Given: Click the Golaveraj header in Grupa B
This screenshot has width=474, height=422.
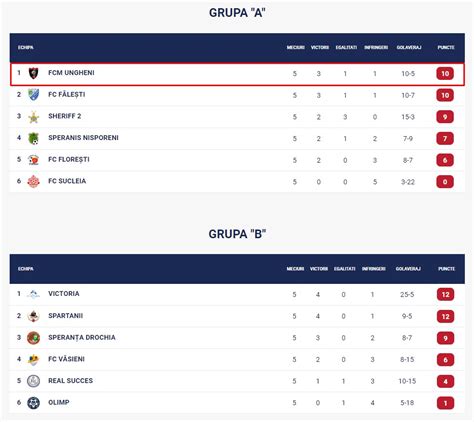Looking at the screenshot, I should click(x=408, y=269).
